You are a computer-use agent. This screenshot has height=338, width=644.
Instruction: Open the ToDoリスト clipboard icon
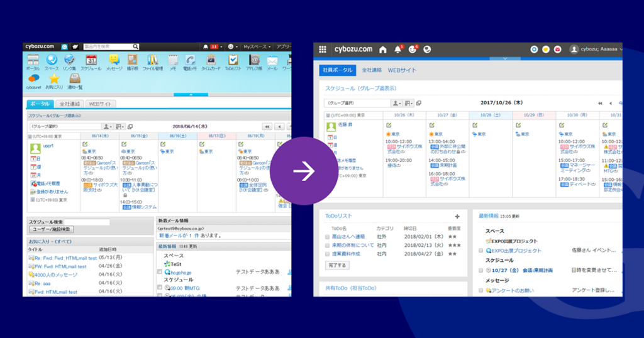click(x=233, y=60)
